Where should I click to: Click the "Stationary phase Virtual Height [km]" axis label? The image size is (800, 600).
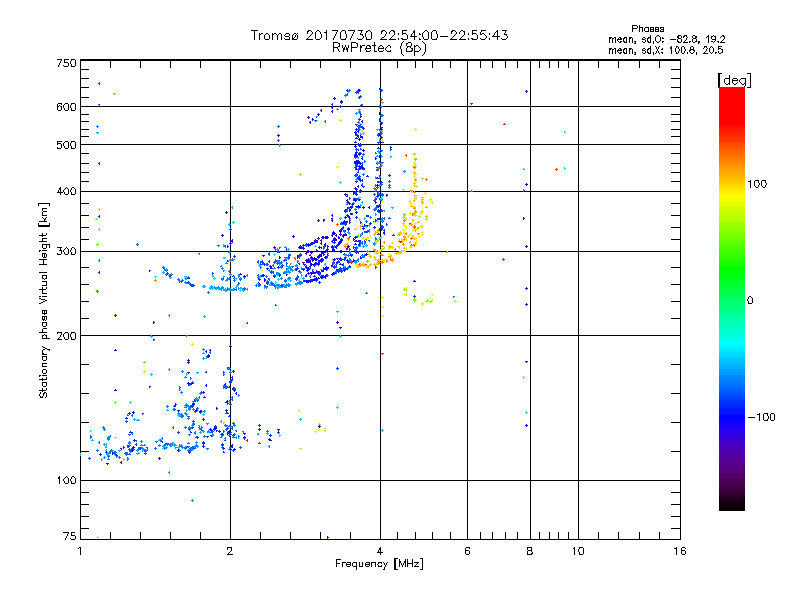click(x=44, y=300)
